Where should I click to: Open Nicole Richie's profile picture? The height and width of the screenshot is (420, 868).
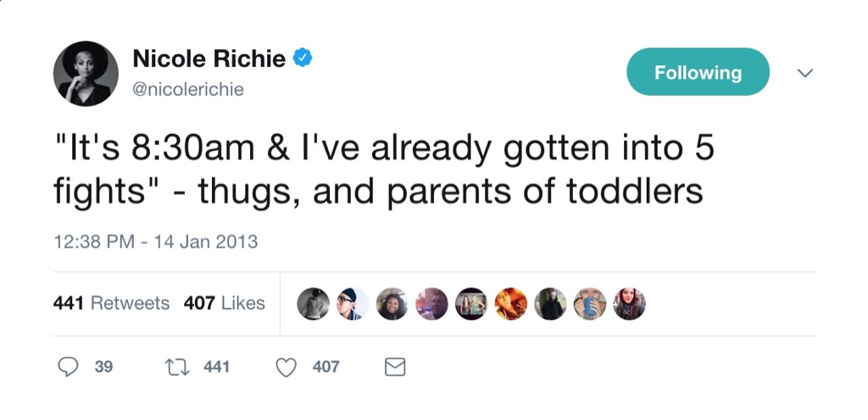tap(86, 73)
